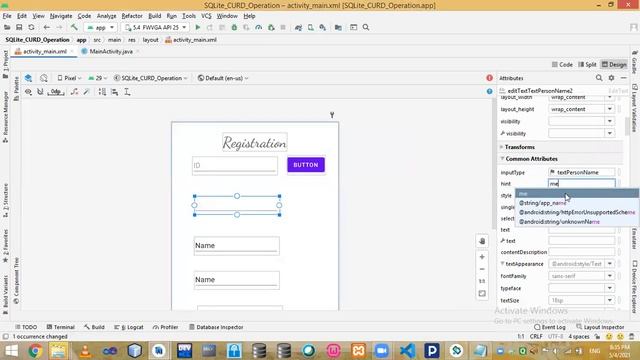Screen dimensions: 640x360
Task: Click the Zoom to Fit Screen icon
Action: [482, 293]
